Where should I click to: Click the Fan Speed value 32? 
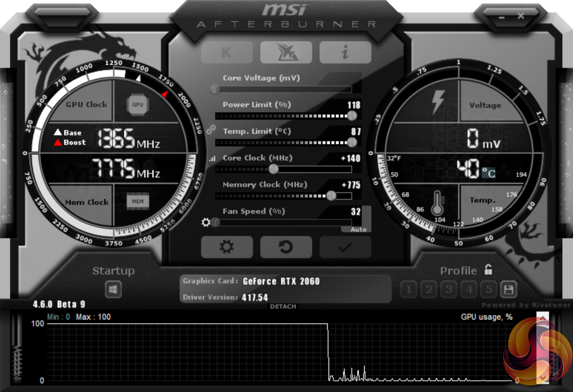(x=355, y=212)
